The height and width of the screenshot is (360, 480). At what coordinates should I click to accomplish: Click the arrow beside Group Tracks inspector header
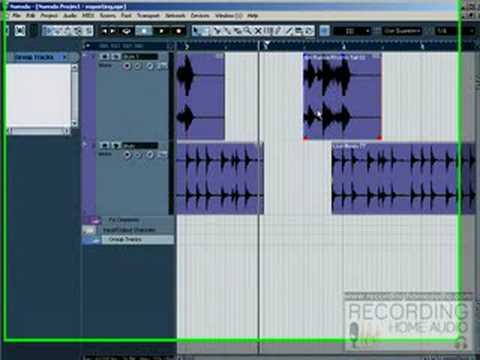65,57
